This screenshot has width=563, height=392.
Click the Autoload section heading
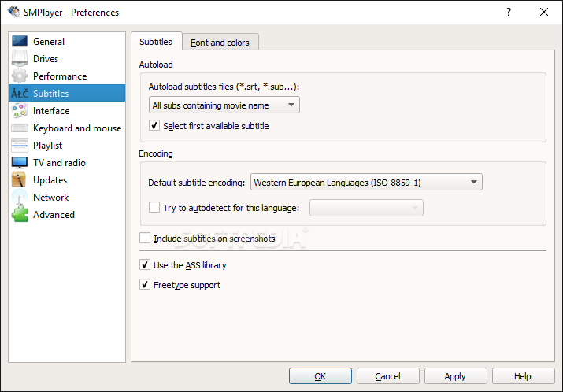[x=156, y=65]
